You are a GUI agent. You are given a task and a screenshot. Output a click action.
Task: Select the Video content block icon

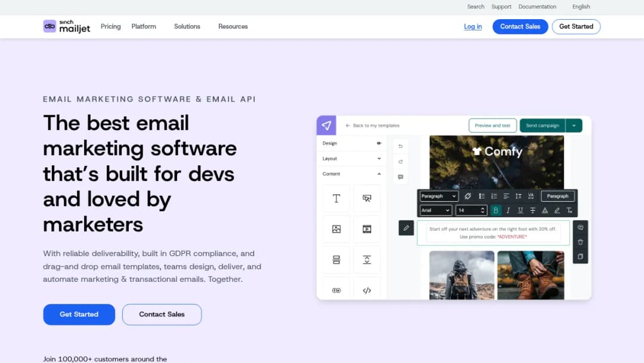coord(367,229)
